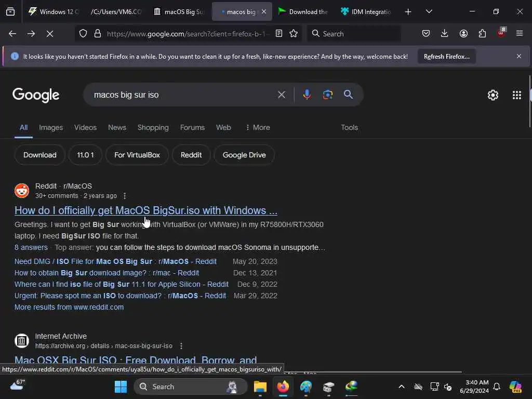List all tabs dropdown arrow

pyautogui.click(x=429, y=12)
